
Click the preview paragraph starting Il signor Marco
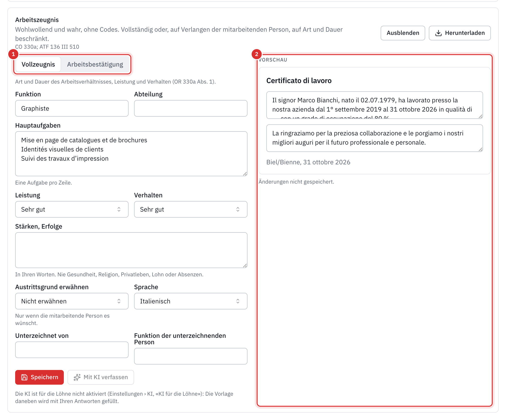click(374, 105)
